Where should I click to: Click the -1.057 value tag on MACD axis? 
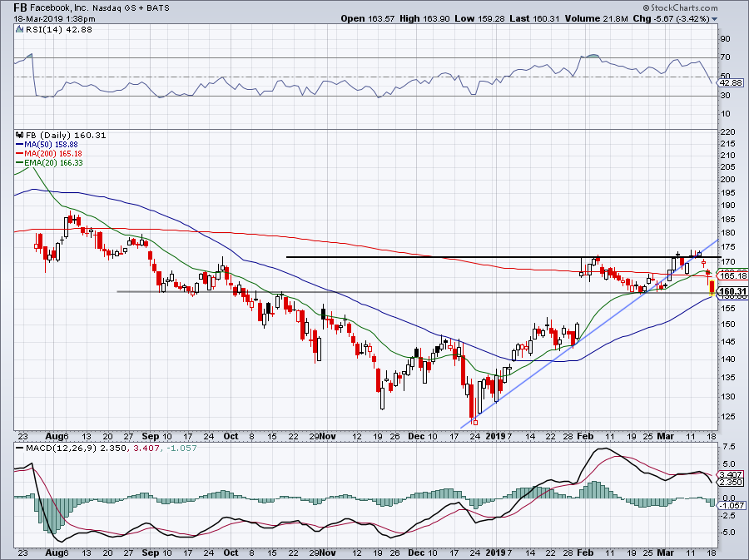pos(732,506)
